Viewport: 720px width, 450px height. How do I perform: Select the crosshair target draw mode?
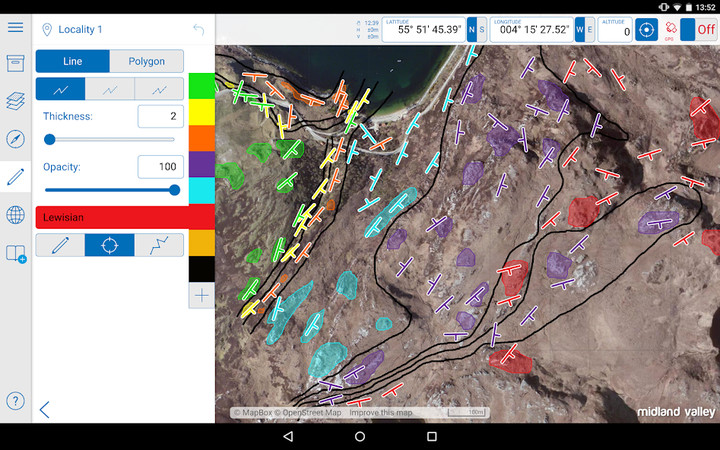[109, 245]
